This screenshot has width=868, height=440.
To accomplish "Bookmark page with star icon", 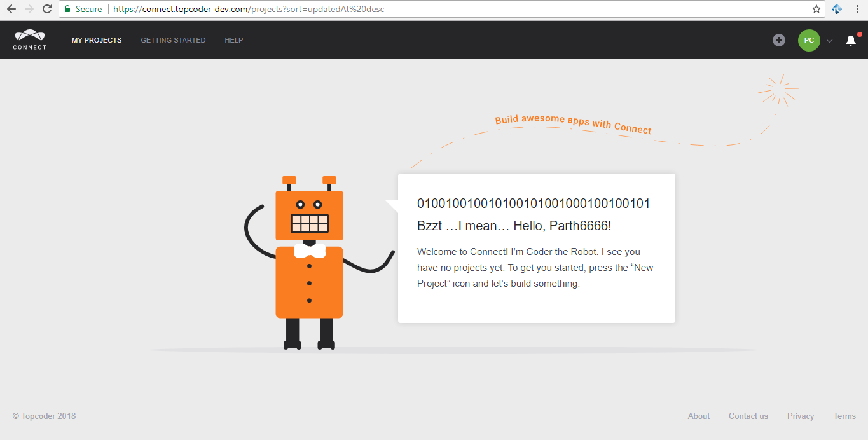I will (816, 9).
